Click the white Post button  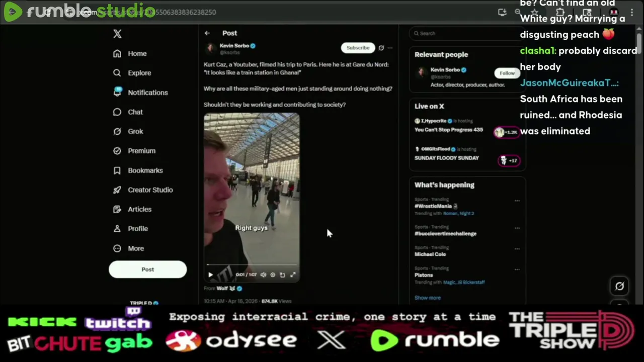[147, 269]
